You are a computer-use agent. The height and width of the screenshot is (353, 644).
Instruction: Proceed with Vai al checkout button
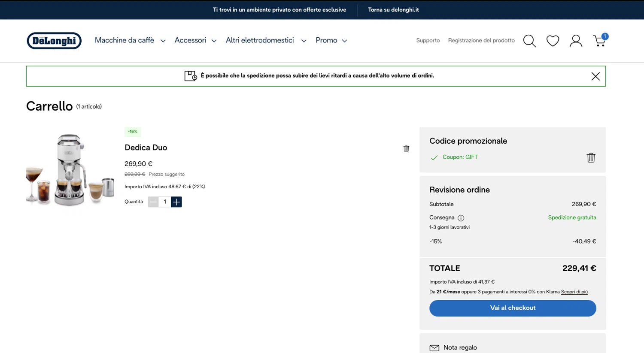coord(513,308)
